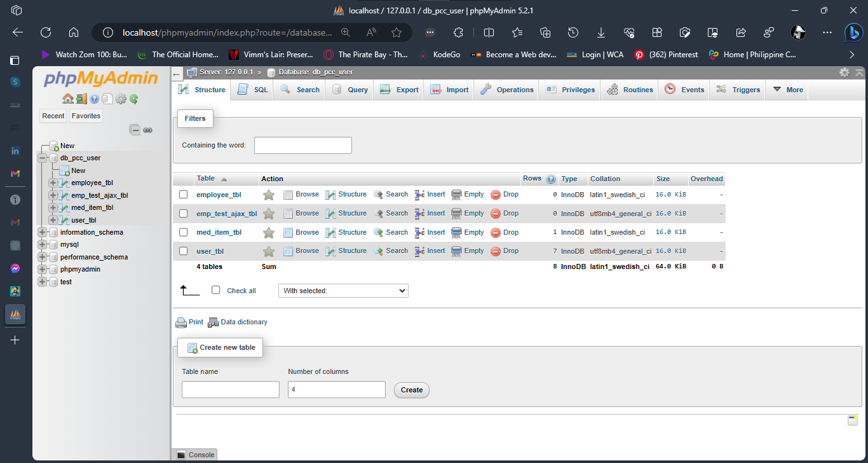The image size is (868, 463).
Task: Open the Bing Copilot icon
Action: point(853,32)
